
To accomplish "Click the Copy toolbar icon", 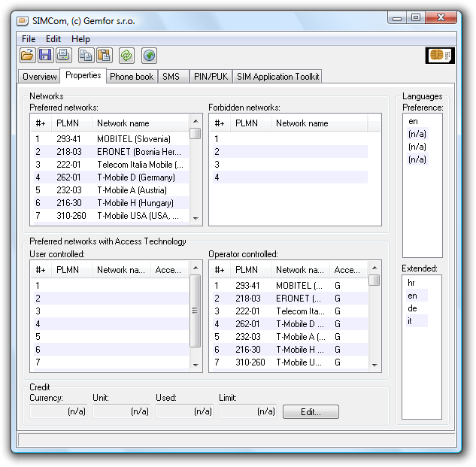I will pos(86,55).
